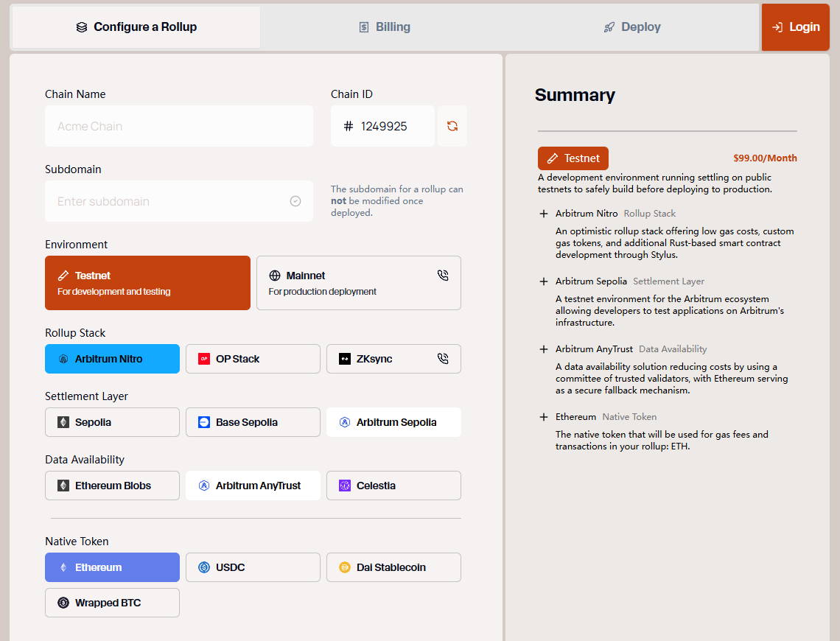Click the pencil icon on Testnet card

click(63, 276)
